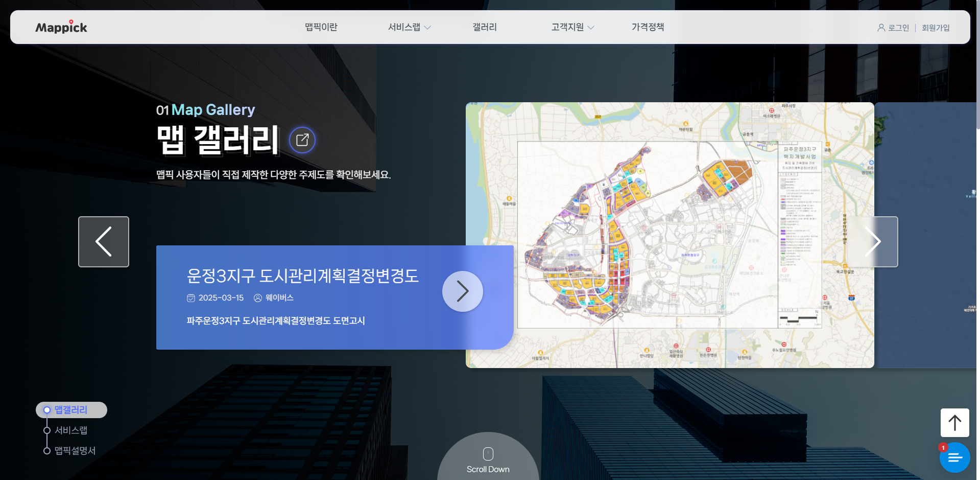Select 서비스랩 section indicator
This screenshot has height=480, width=980.
coord(71,430)
